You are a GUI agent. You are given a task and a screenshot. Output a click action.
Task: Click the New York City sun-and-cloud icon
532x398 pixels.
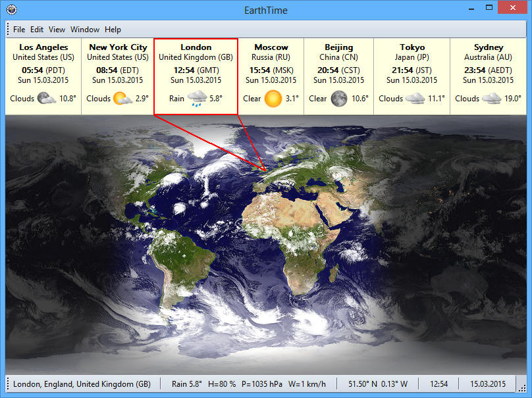pos(122,98)
